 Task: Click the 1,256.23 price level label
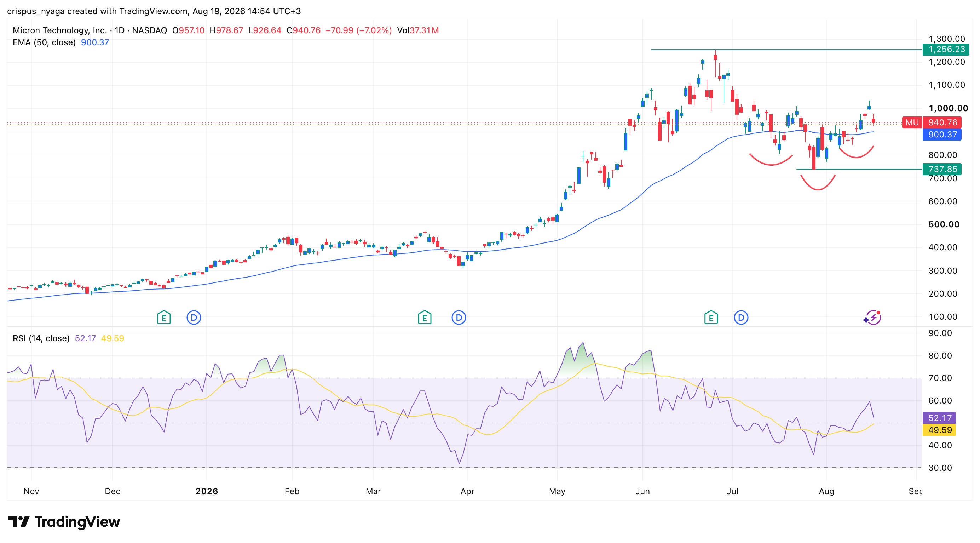(946, 50)
